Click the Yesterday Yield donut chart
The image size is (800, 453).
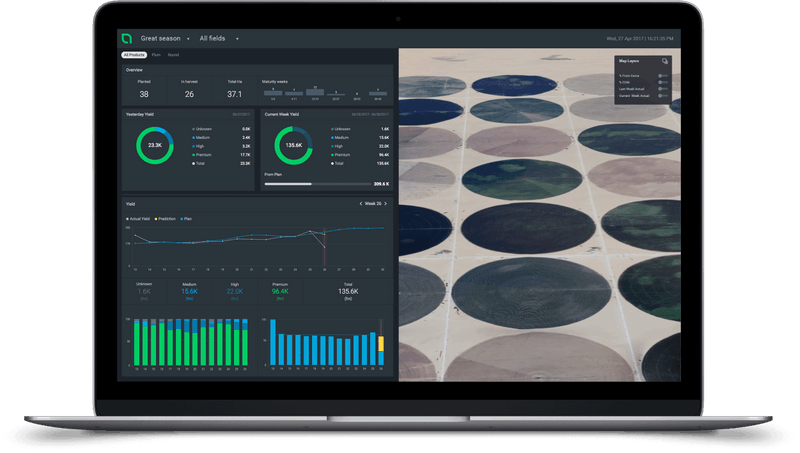point(156,145)
